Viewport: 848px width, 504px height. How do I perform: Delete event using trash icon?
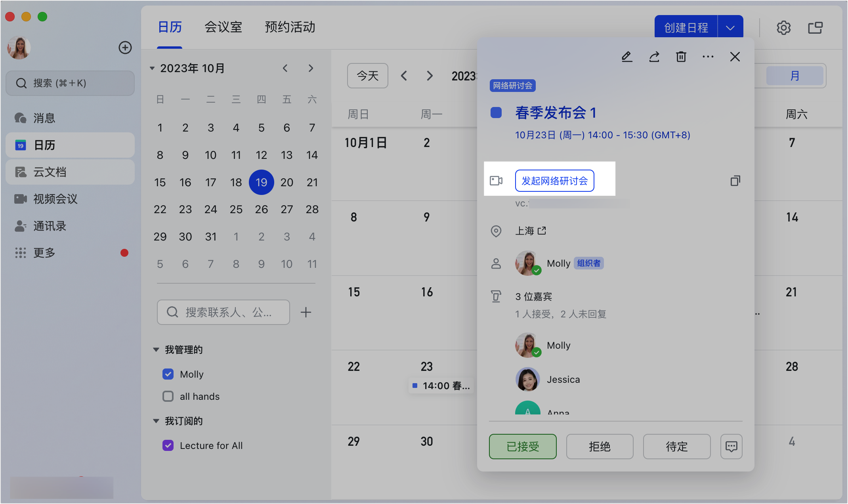click(681, 57)
